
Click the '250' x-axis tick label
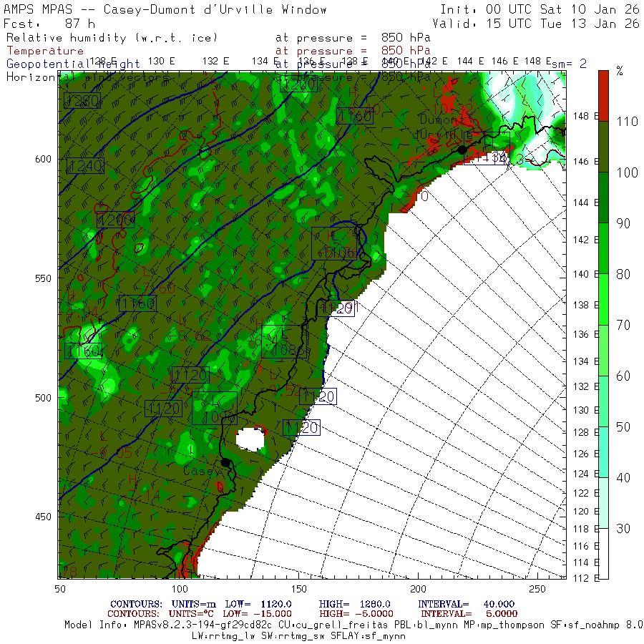(x=537, y=589)
